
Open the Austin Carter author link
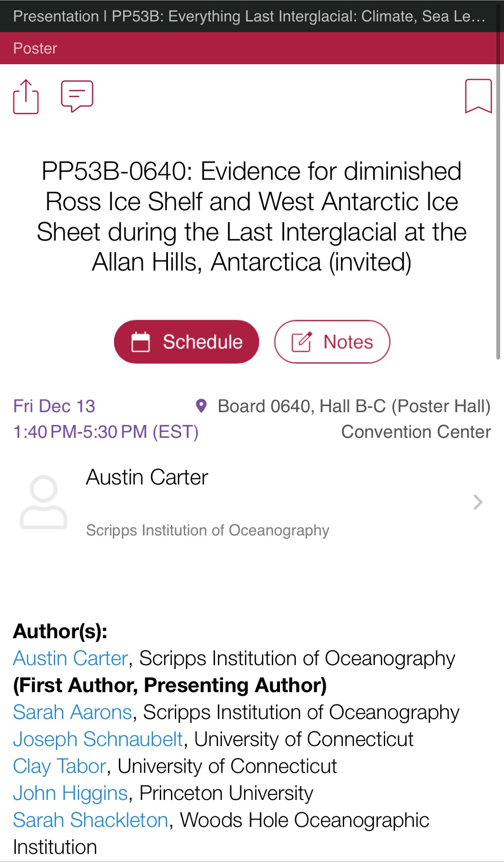tap(71, 659)
